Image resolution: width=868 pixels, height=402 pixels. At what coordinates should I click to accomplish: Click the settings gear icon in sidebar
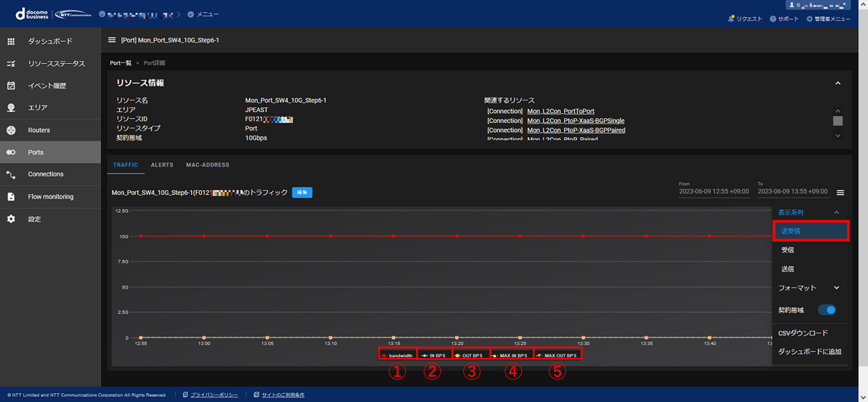[11, 219]
